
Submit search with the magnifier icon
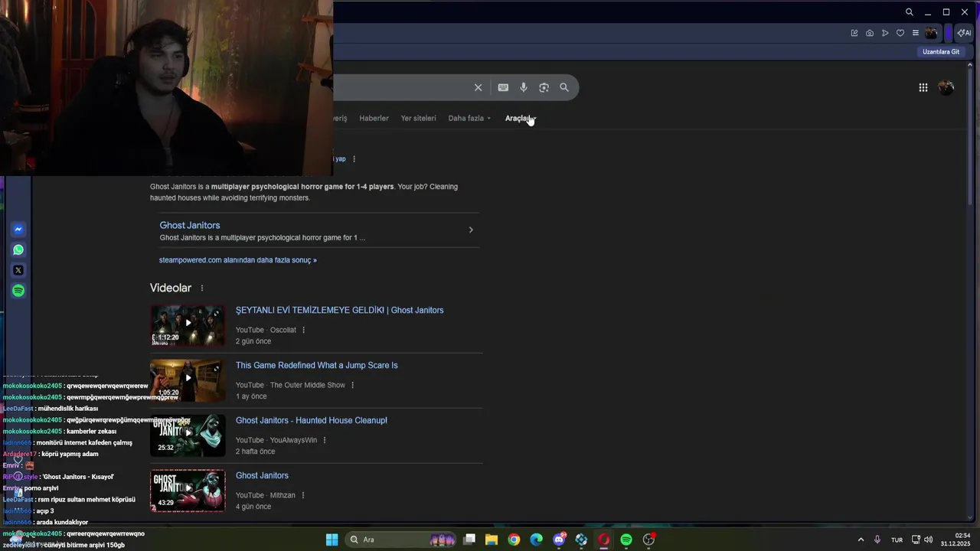pos(564,87)
